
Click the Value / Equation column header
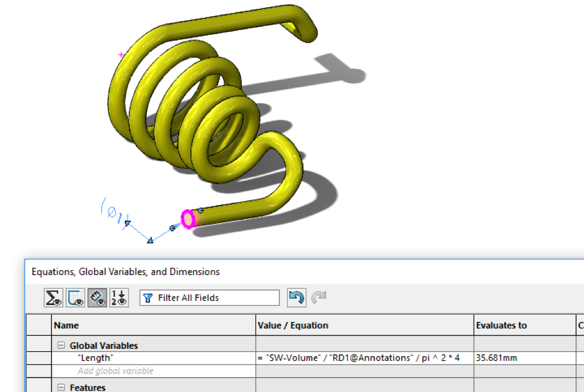[x=365, y=325]
